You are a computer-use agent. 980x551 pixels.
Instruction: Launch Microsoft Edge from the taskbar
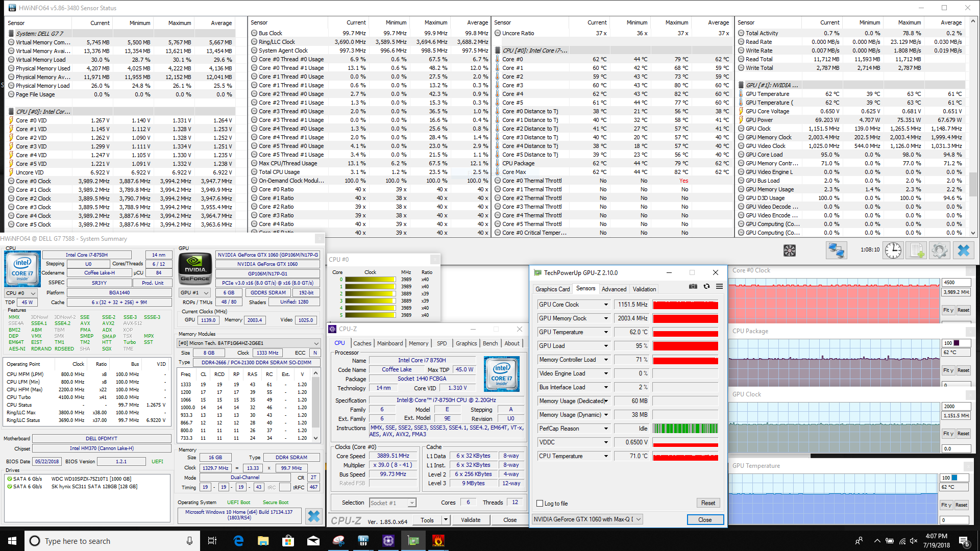238,541
